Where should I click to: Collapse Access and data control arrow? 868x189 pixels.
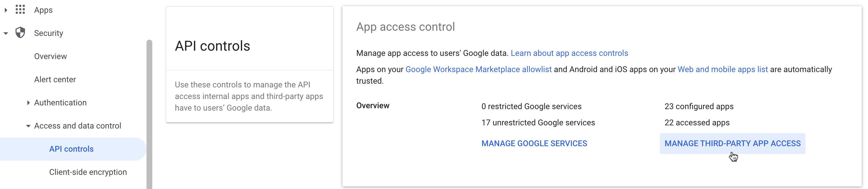coord(28,126)
